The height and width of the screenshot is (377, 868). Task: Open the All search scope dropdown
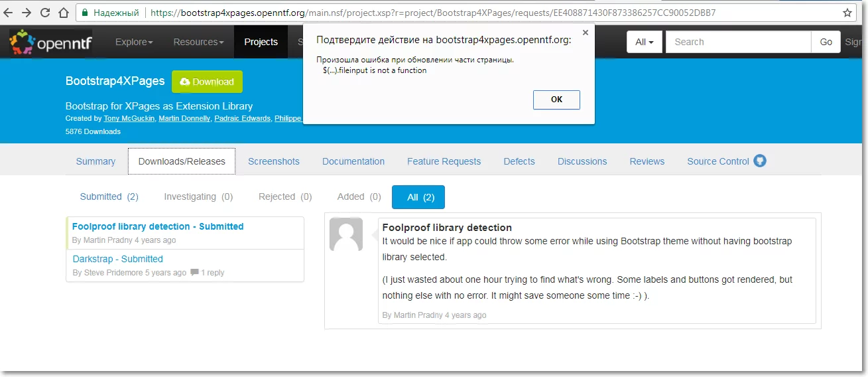click(x=644, y=42)
